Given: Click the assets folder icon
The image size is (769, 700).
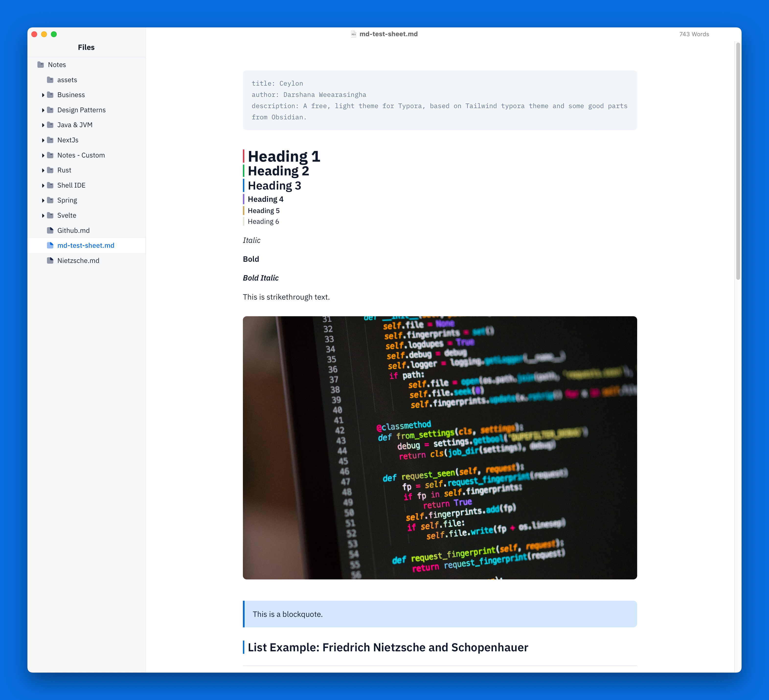Looking at the screenshot, I should click(50, 80).
